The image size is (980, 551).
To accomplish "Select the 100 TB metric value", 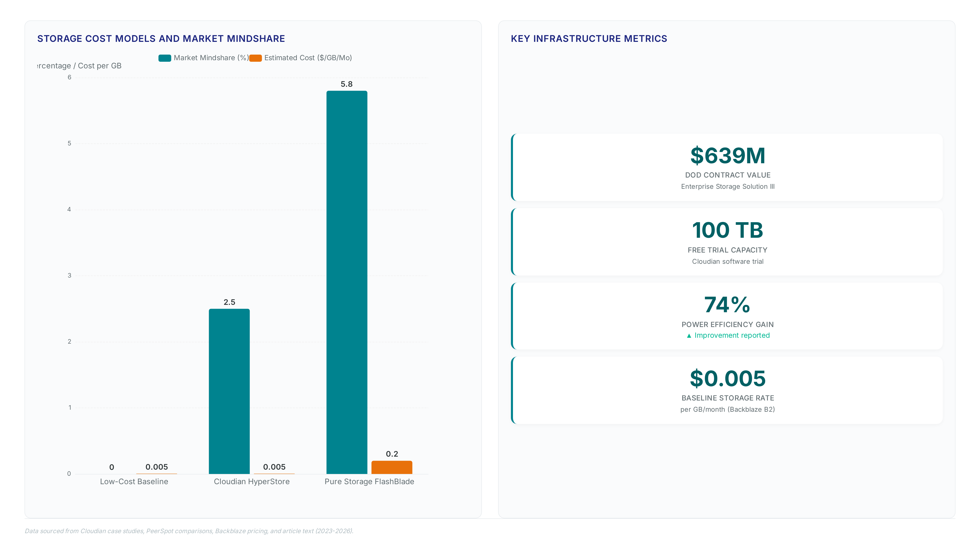I will [x=727, y=230].
